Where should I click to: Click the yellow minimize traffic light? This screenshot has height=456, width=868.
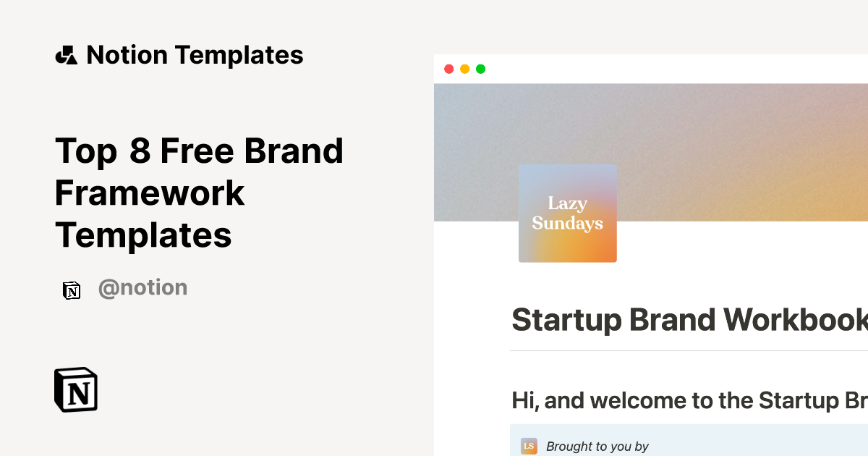tap(465, 69)
